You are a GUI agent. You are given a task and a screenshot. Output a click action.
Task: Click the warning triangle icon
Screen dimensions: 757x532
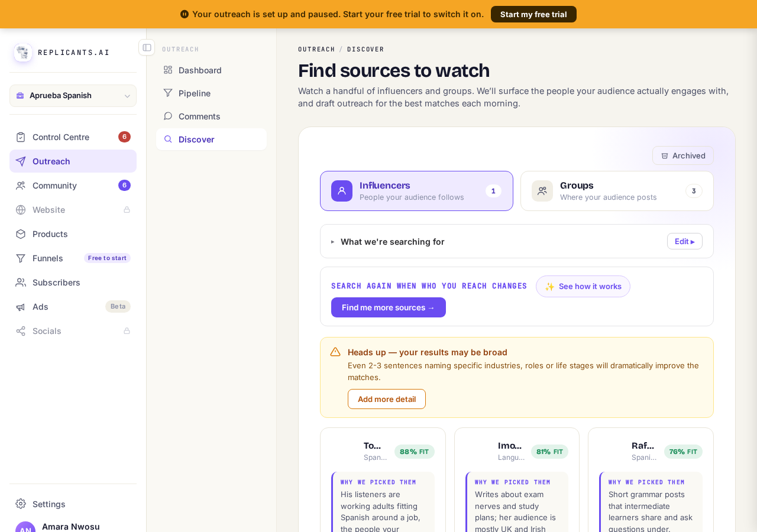(x=335, y=352)
